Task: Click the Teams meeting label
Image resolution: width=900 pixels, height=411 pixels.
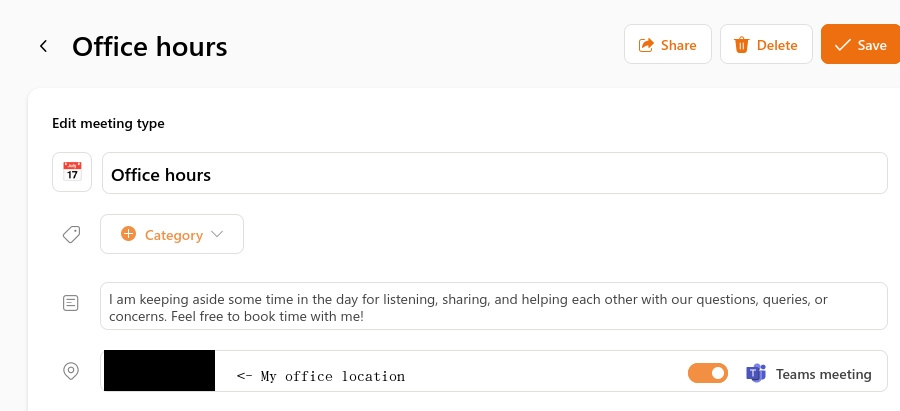Action: pos(823,374)
